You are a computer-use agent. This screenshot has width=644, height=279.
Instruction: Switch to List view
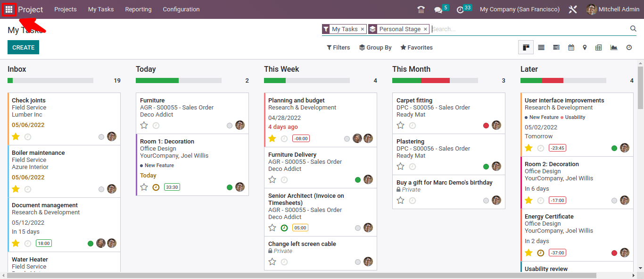pyautogui.click(x=541, y=47)
